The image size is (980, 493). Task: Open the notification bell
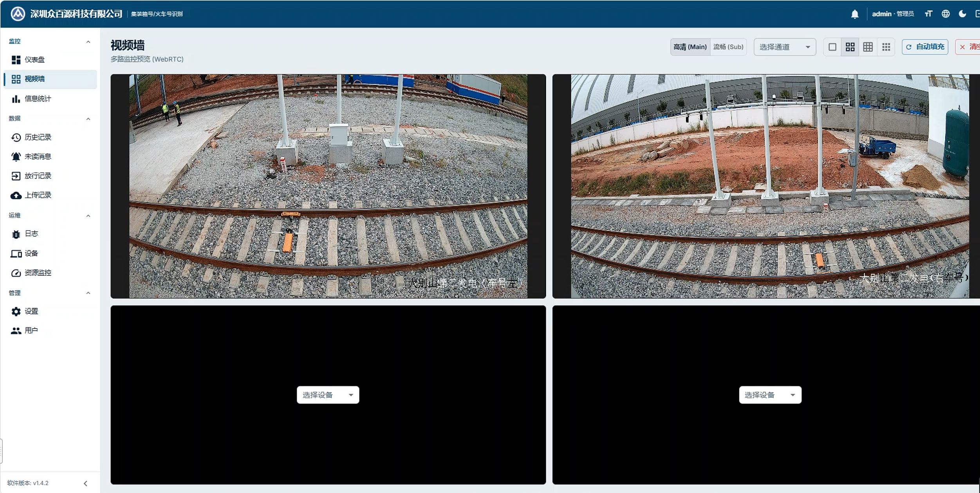[x=855, y=14]
